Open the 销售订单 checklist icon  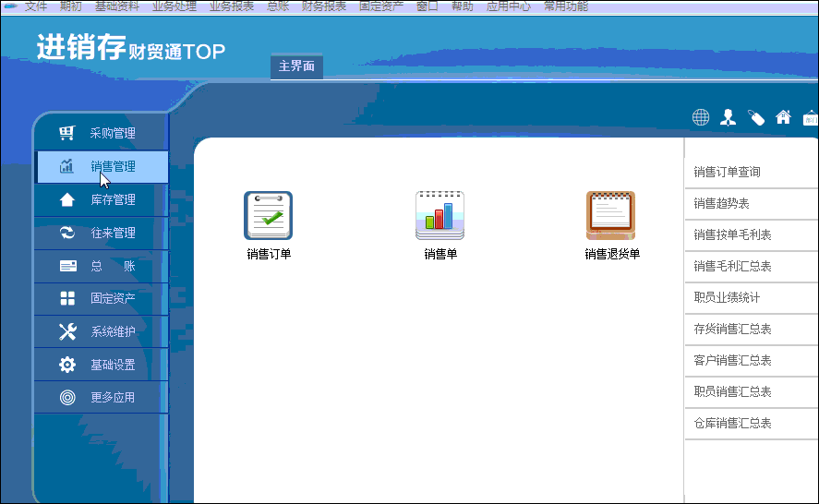coord(269,216)
